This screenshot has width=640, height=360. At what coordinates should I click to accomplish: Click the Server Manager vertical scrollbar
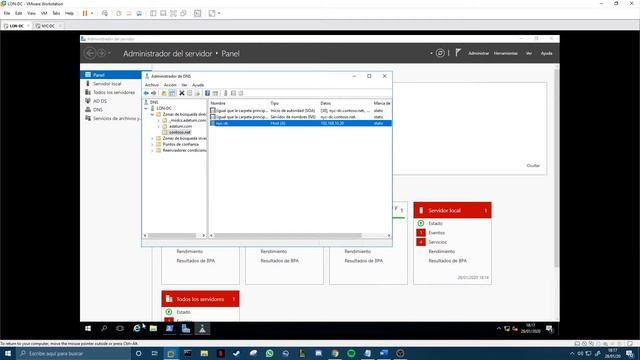[556, 167]
